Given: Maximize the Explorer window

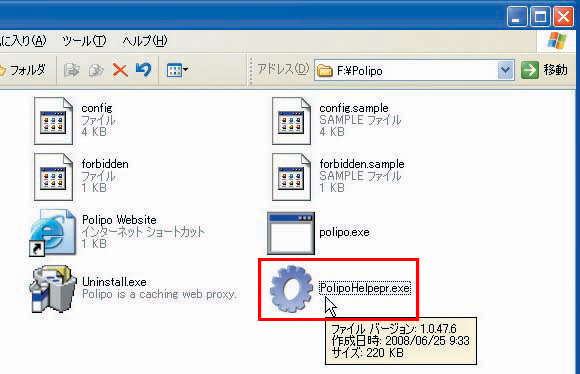Looking at the screenshot, I should tap(540, 17).
